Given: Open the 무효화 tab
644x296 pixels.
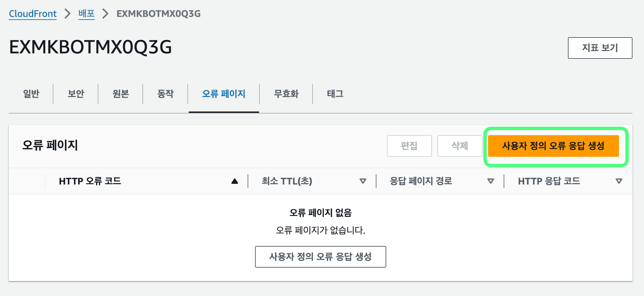Looking at the screenshot, I should 286,94.
